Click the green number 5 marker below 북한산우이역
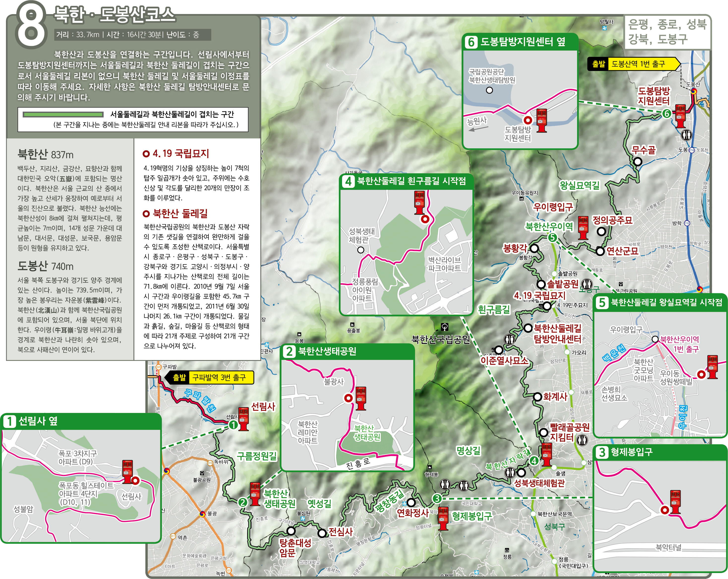Image resolution: width=728 pixels, height=579 pixels. click(x=553, y=238)
